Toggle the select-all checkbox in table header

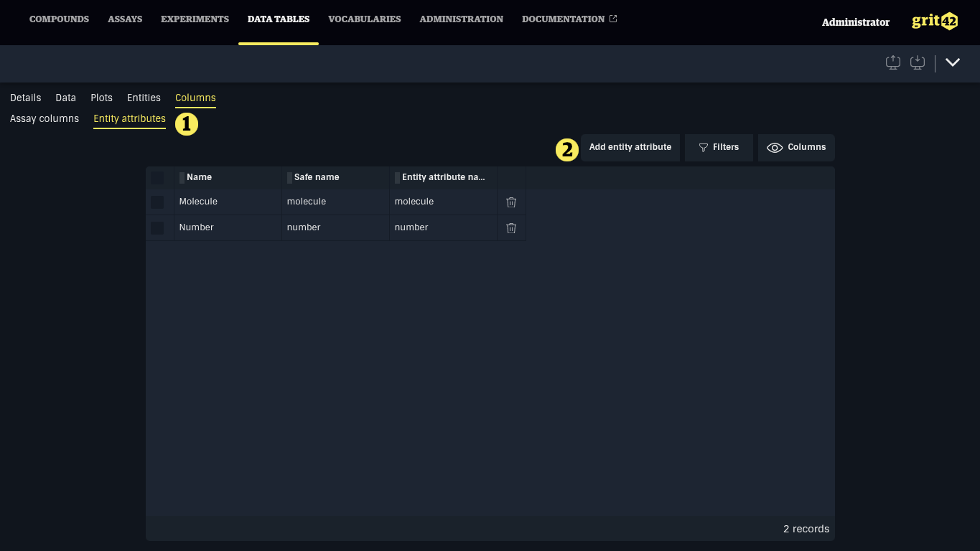(157, 178)
